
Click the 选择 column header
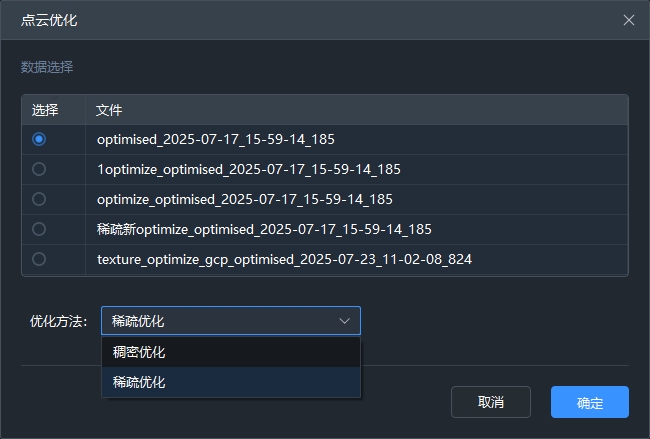(x=45, y=109)
